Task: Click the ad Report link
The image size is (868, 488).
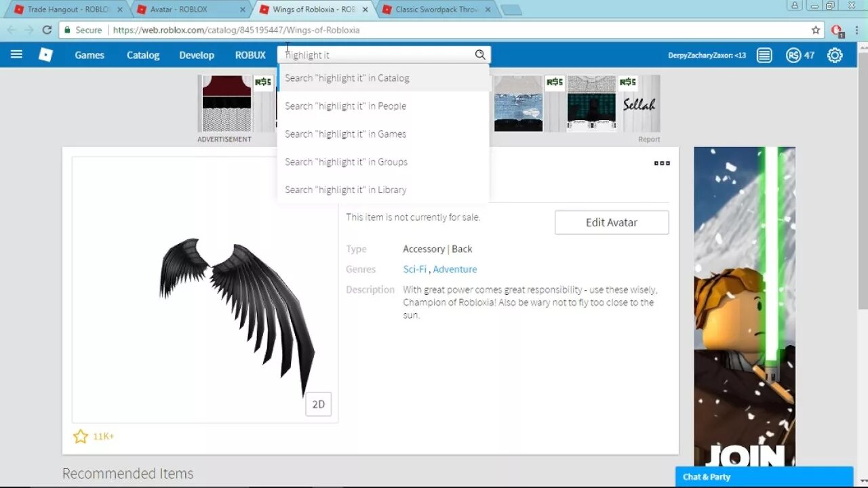Action: (x=649, y=139)
